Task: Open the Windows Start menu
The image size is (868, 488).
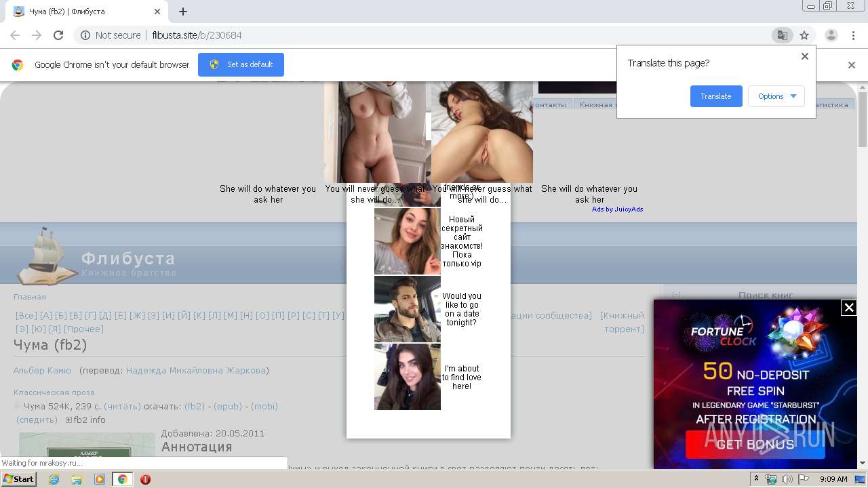Action: [18, 479]
